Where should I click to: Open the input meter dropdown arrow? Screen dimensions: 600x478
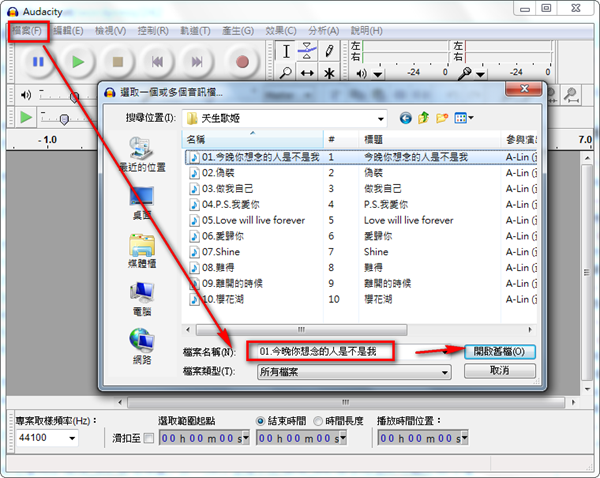481,74
